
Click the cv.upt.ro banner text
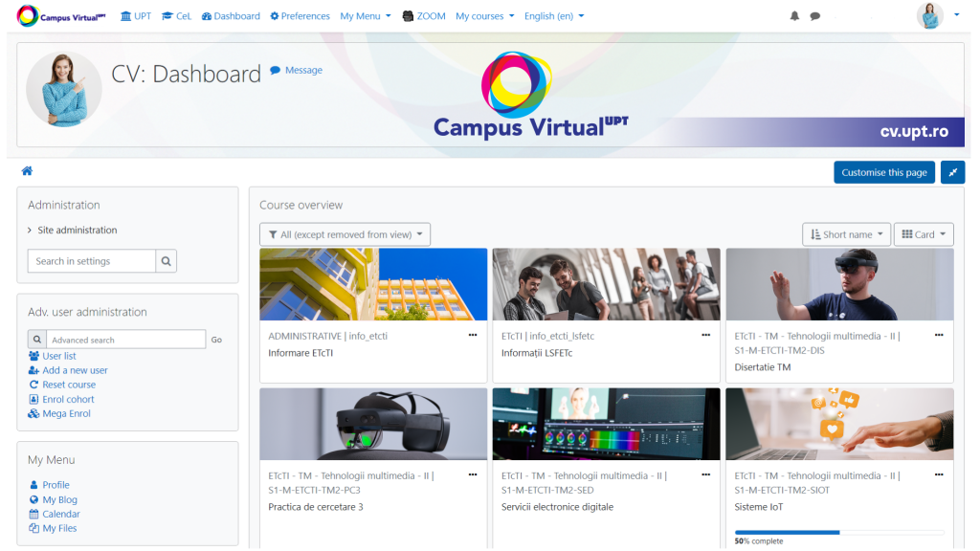click(914, 132)
